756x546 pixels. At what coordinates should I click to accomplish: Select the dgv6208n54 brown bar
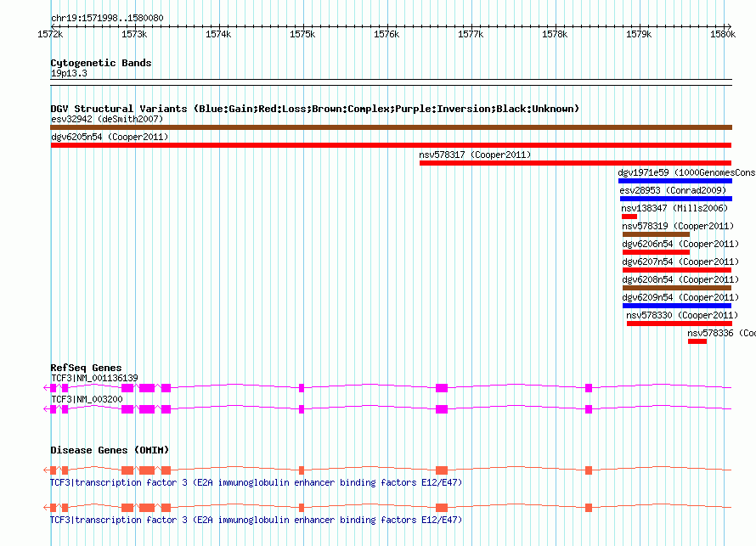pos(677,288)
